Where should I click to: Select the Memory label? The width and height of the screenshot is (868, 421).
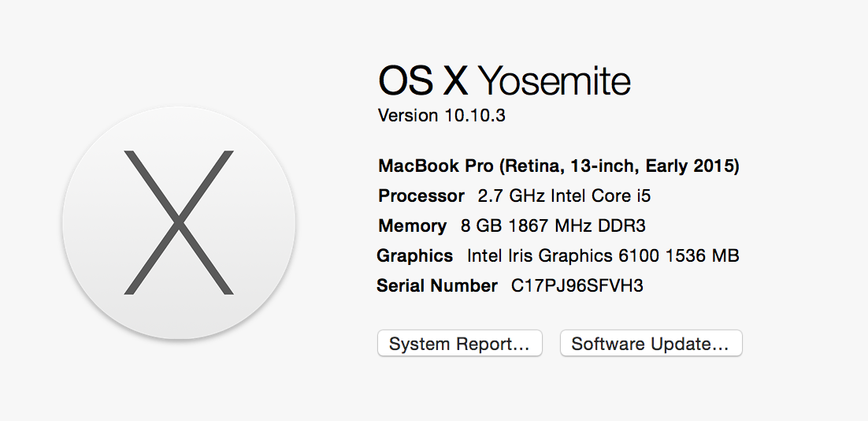(x=412, y=225)
